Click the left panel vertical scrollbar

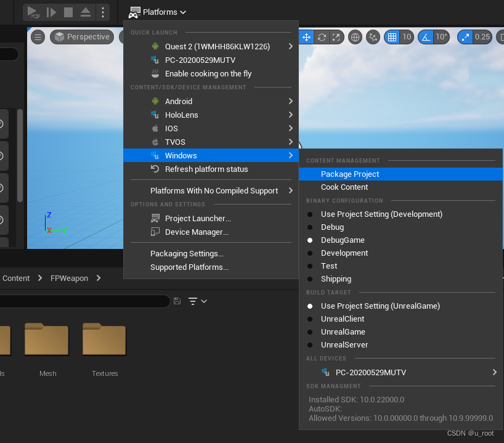tap(20, 156)
